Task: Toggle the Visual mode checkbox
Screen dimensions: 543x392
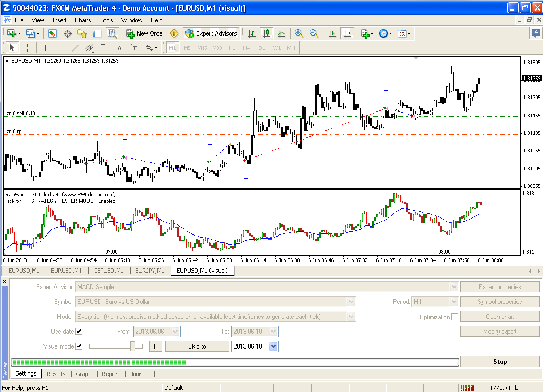Action: coord(79,346)
